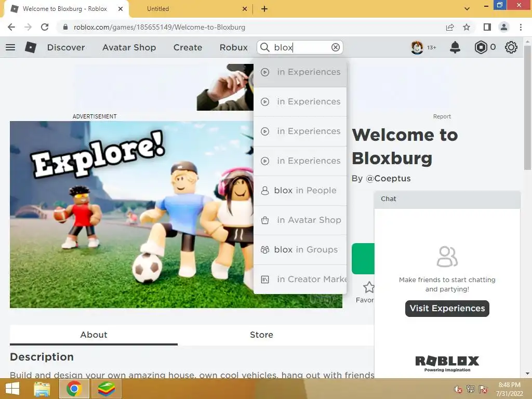Click the search magnifier icon
Image resolution: width=532 pixels, height=399 pixels.
(x=265, y=47)
